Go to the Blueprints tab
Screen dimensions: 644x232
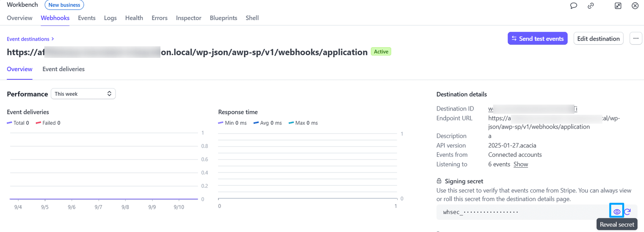(x=223, y=18)
